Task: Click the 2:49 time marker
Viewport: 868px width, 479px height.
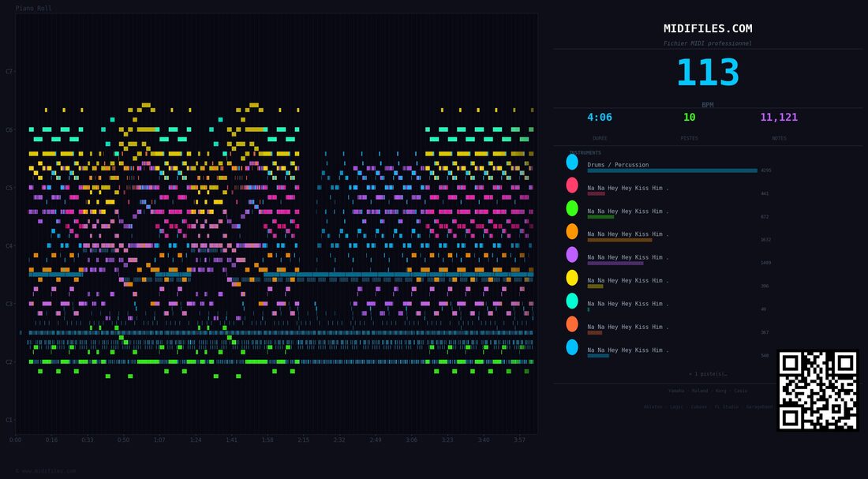Action: coord(376,440)
